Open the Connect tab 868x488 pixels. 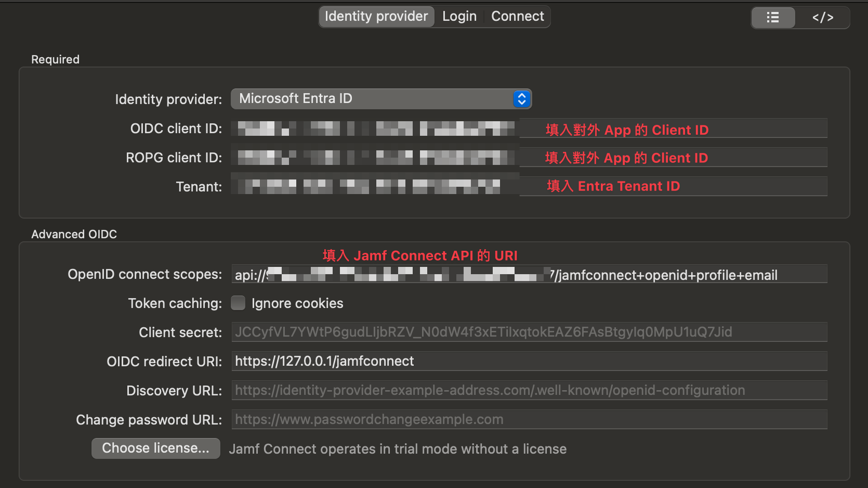pos(518,17)
